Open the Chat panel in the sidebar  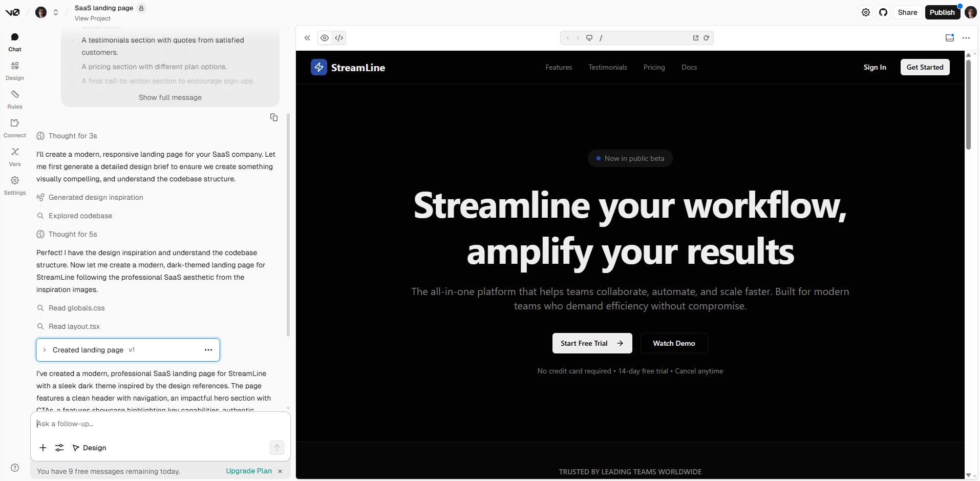pos(14,41)
